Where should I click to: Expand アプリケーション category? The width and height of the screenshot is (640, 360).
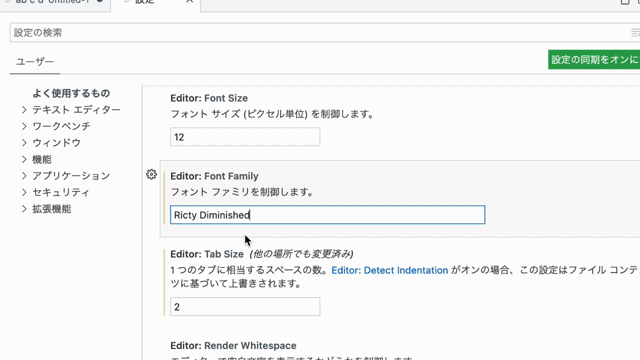(x=24, y=176)
